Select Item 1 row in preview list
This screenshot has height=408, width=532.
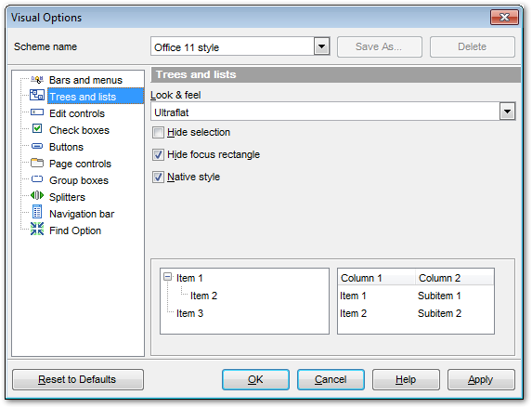tap(353, 296)
